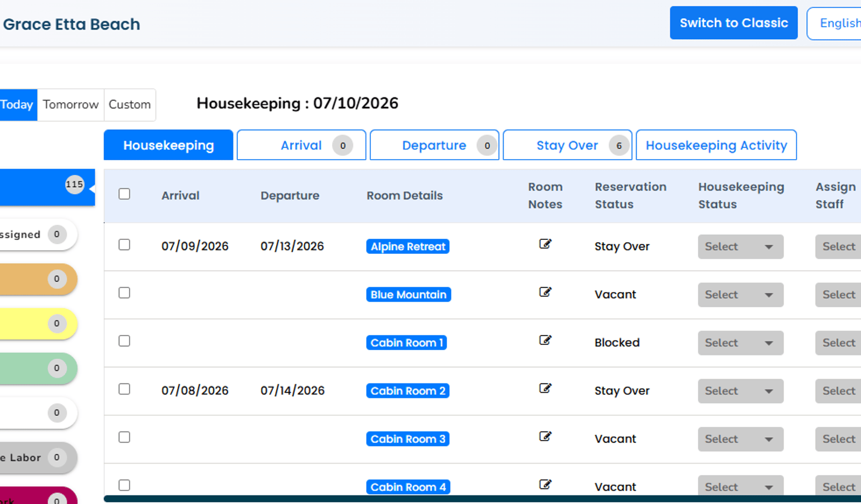Screen dimensions: 861x504
Task: Switch to the Housekeeping tab
Action: click(168, 145)
